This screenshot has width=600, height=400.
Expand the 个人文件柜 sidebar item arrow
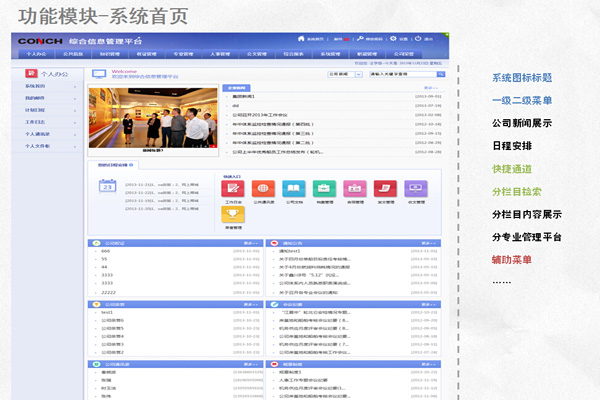pyautogui.click(x=75, y=146)
